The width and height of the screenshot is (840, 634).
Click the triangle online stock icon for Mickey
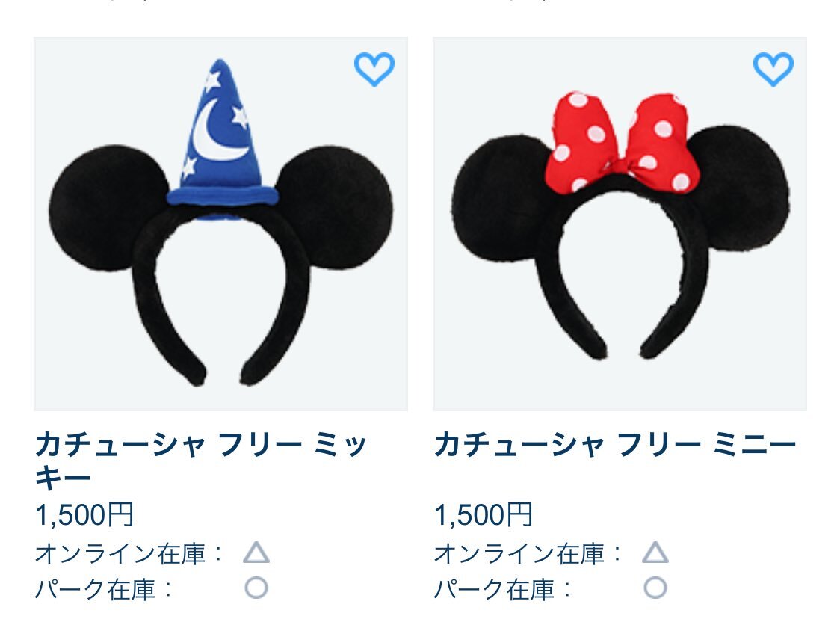pos(256,553)
